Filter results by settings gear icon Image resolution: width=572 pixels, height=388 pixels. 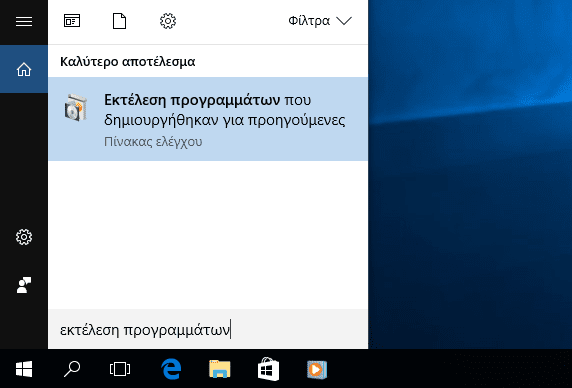click(168, 21)
